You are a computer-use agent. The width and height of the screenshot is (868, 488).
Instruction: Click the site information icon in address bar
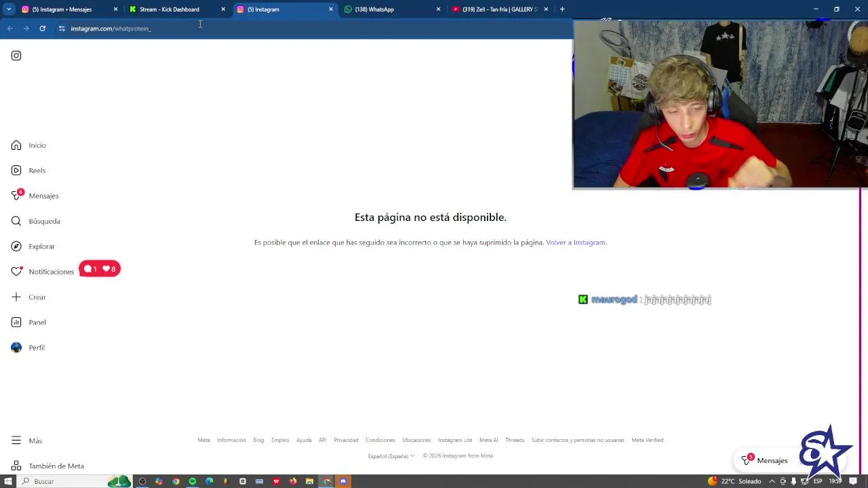tap(62, 28)
